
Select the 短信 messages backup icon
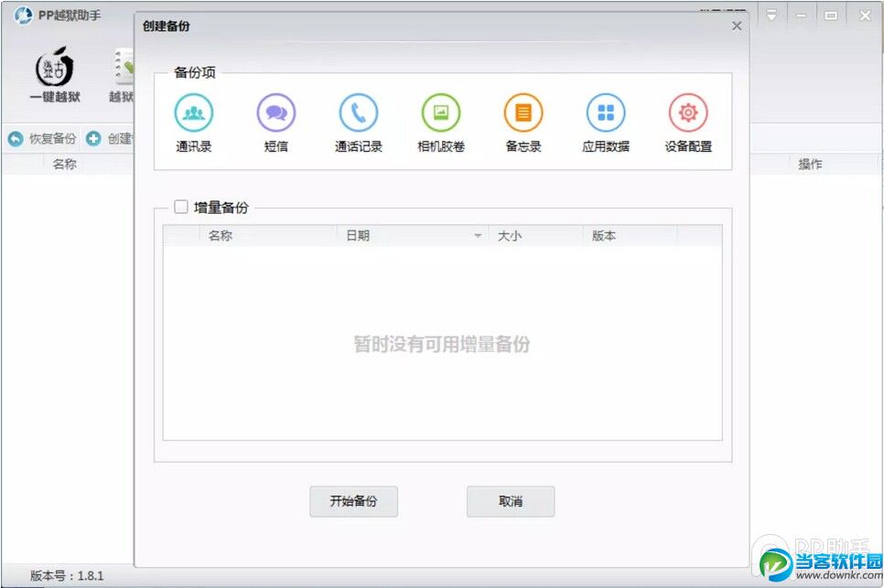coord(276,112)
